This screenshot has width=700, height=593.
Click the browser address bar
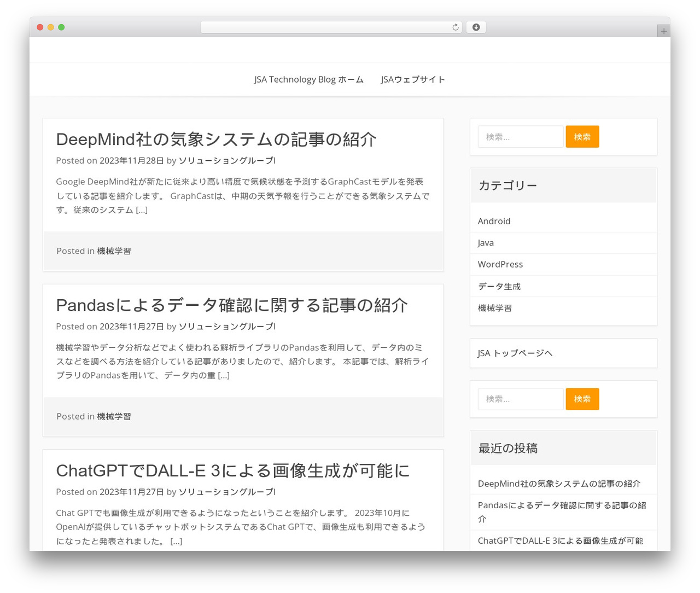coord(331,27)
